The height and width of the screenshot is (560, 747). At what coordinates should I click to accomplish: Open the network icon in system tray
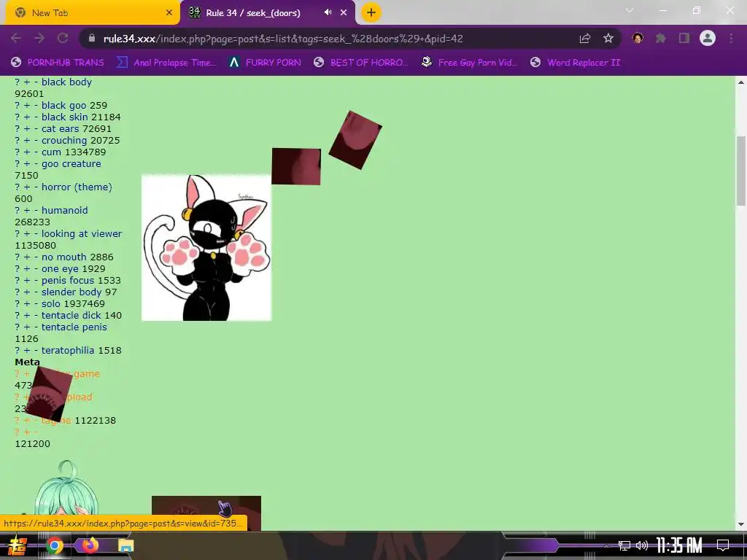pyautogui.click(x=624, y=545)
